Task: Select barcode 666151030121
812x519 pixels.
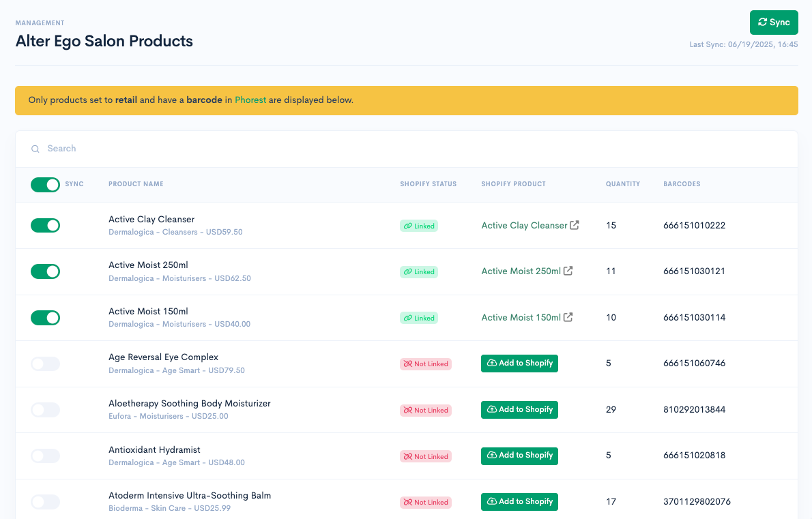Action: pyautogui.click(x=695, y=271)
